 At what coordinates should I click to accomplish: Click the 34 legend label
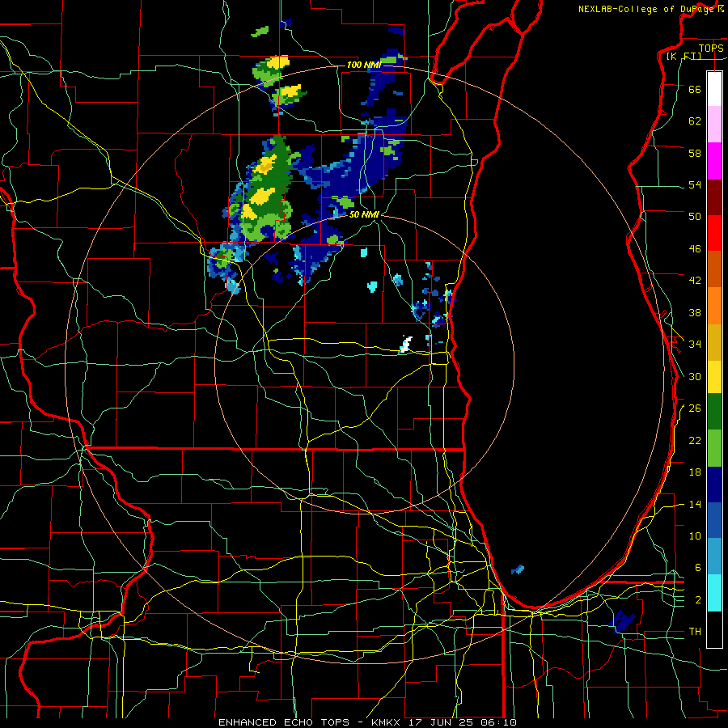tap(695, 345)
